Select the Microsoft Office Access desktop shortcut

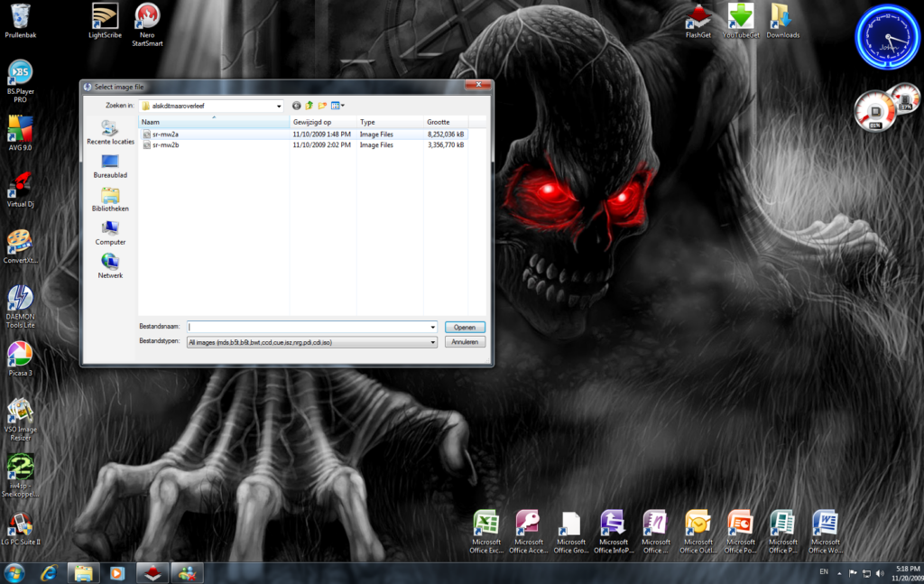click(529, 533)
